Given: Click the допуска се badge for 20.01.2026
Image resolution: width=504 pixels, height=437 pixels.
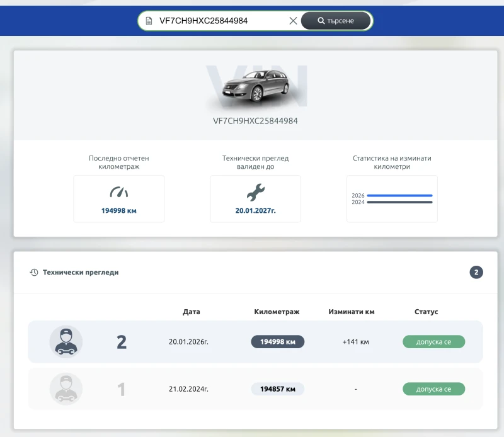Looking at the screenshot, I should (x=433, y=341).
